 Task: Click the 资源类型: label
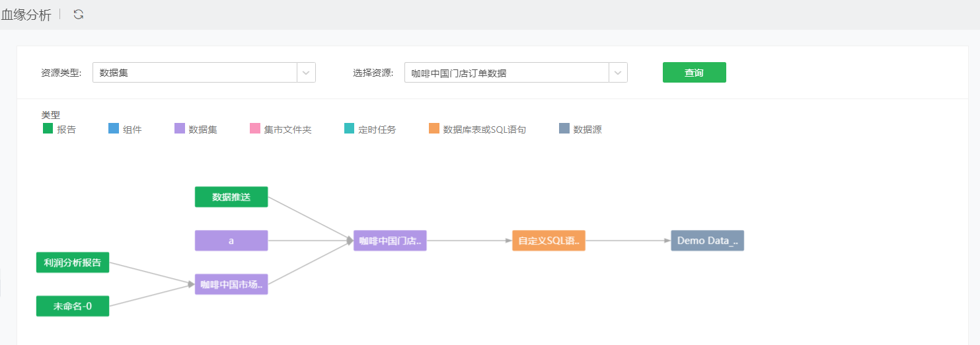[x=61, y=73]
